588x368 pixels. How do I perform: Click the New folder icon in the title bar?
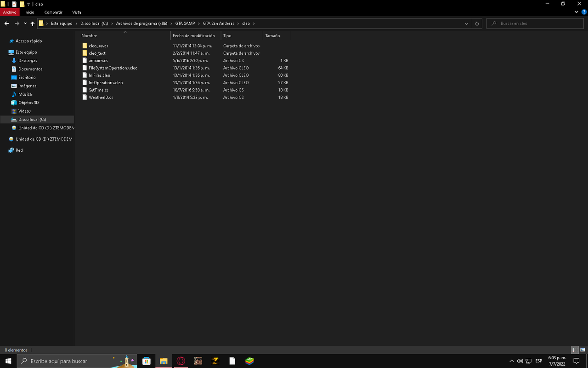[22, 4]
